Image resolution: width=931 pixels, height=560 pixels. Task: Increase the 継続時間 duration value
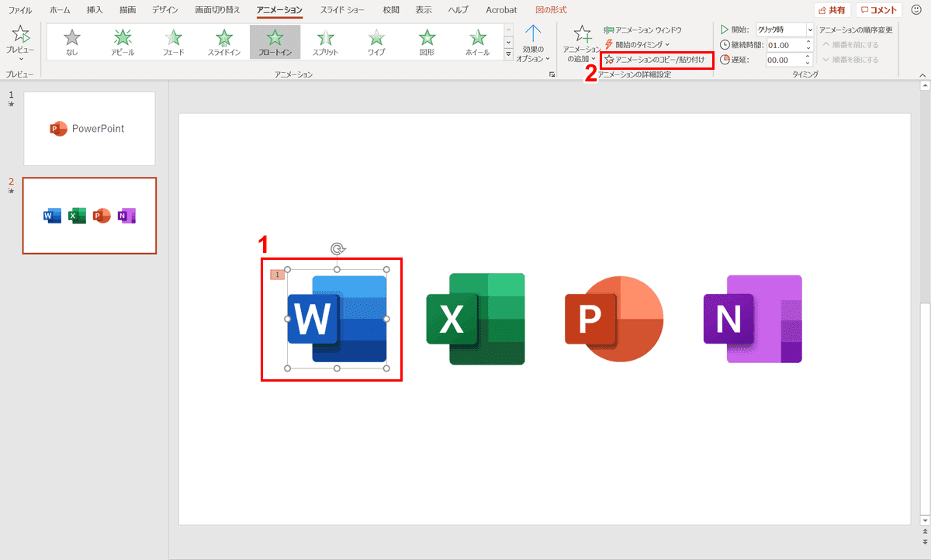[809, 42]
